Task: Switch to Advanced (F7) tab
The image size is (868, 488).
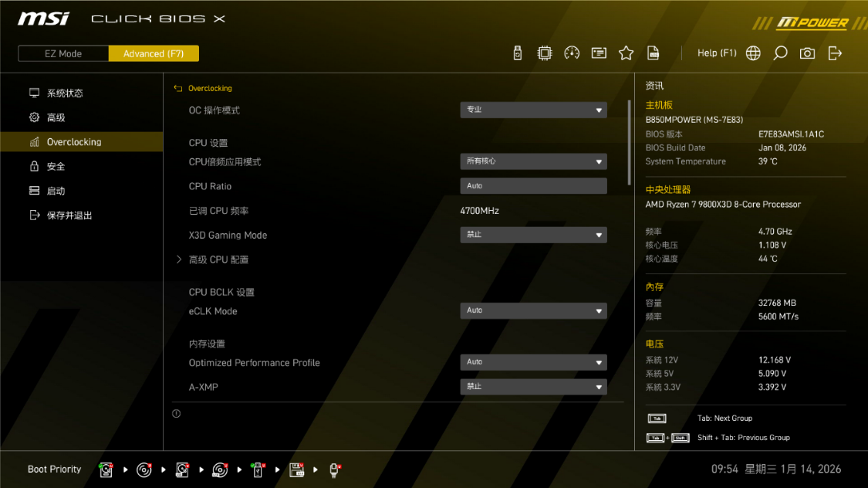Action: [x=154, y=54]
